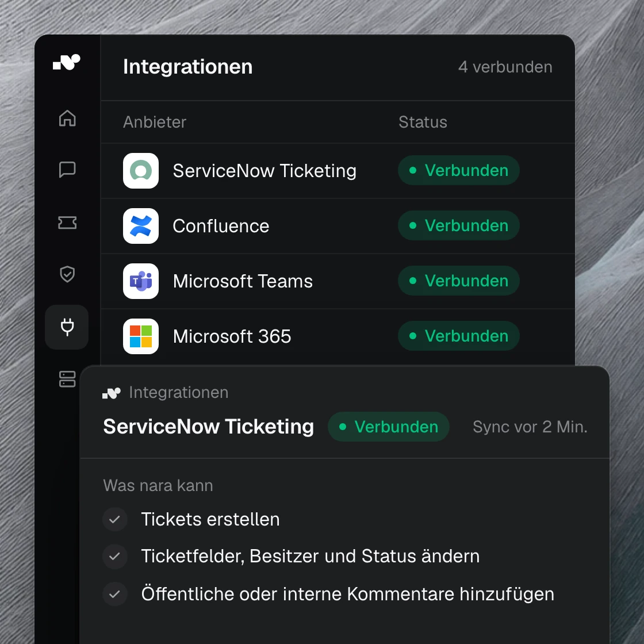Screen dimensions: 644x644
Task: Open the chat bubble sidebar icon
Action: click(x=67, y=169)
